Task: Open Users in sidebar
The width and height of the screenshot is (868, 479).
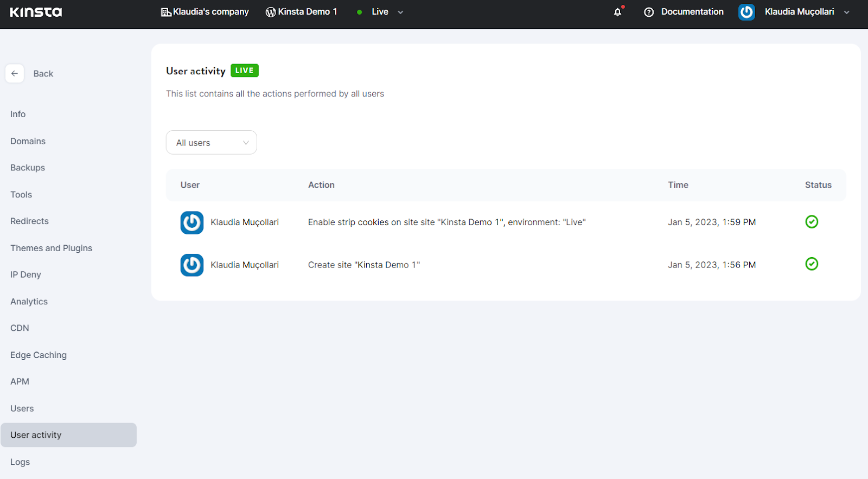Action: coord(22,408)
